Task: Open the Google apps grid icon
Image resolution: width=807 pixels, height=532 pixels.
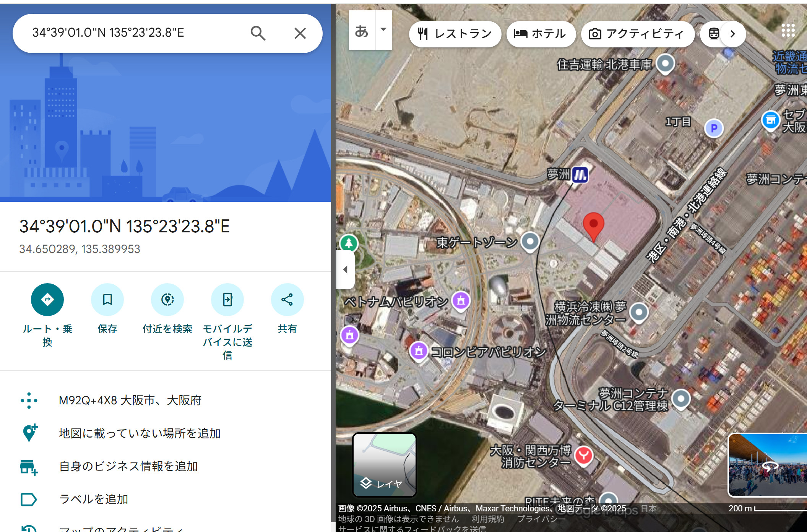Action: point(788,30)
